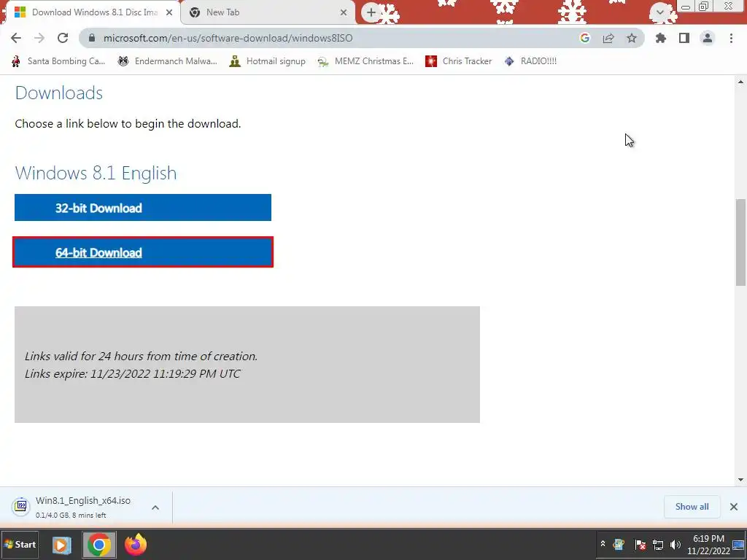Start the 32-bit Download
This screenshot has height=560, width=747.
point(143,208)
